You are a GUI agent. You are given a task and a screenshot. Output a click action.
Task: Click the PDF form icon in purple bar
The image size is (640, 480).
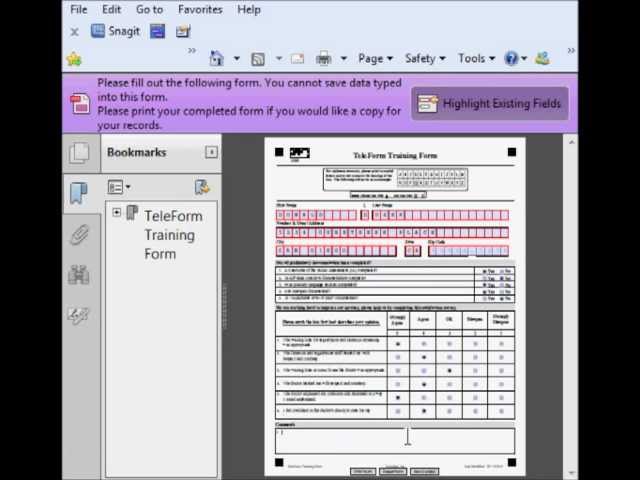pyautogui.click(x=80, y=104)
